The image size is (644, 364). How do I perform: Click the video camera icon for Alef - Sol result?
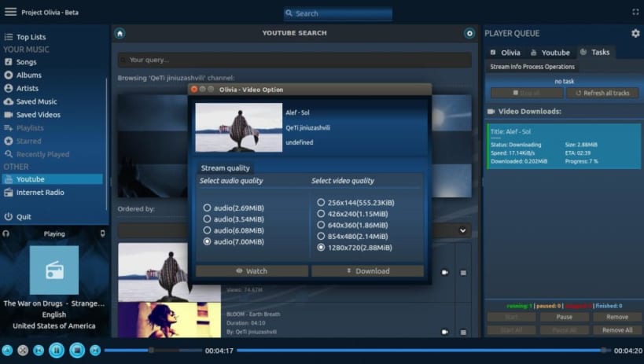445,272
